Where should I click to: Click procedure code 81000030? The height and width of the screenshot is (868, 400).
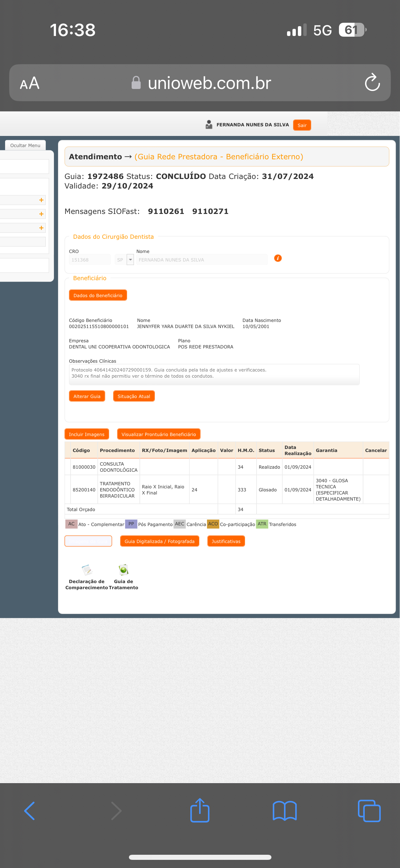84,467
